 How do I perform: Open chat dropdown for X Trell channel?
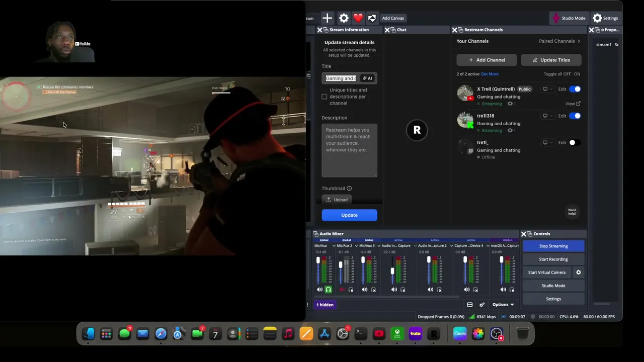[547, 89]
